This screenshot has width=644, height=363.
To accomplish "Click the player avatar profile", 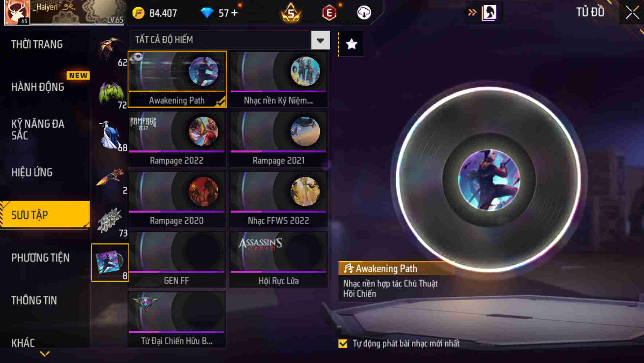I will 17,12.
